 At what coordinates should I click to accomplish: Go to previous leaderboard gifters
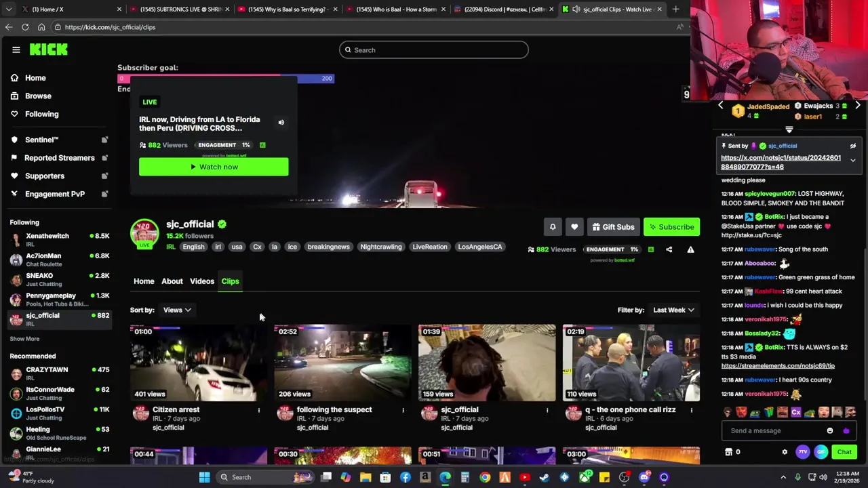pyautogui.click(x=720, y=106)
